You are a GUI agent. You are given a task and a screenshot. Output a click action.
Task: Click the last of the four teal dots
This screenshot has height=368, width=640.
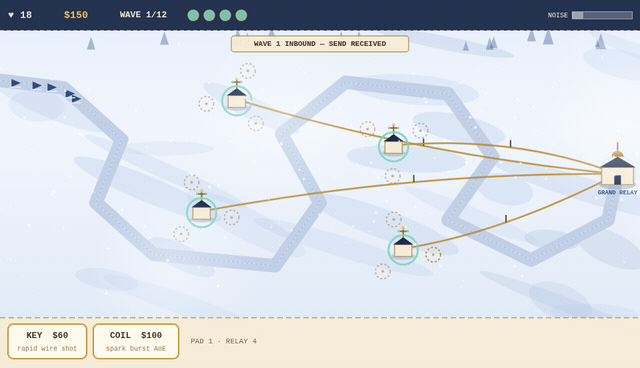click(241, 16)
